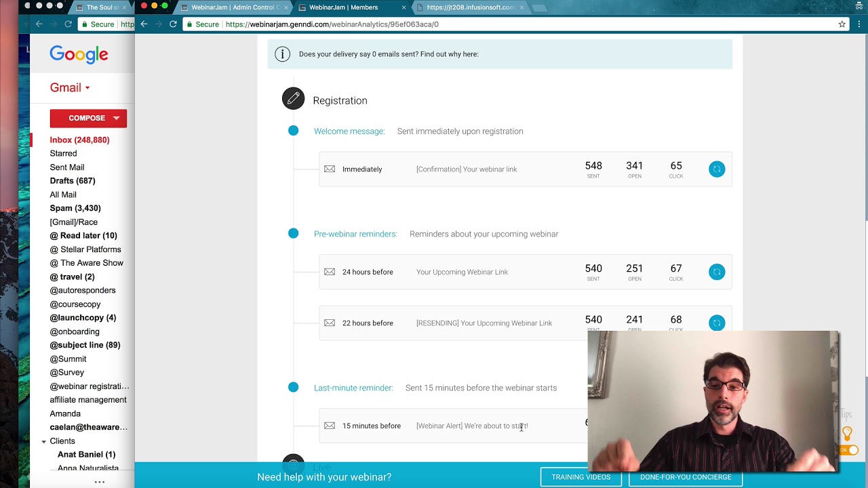Click the envelope icon for 24 hours before

pyautogui.click(x=330, y=272)
